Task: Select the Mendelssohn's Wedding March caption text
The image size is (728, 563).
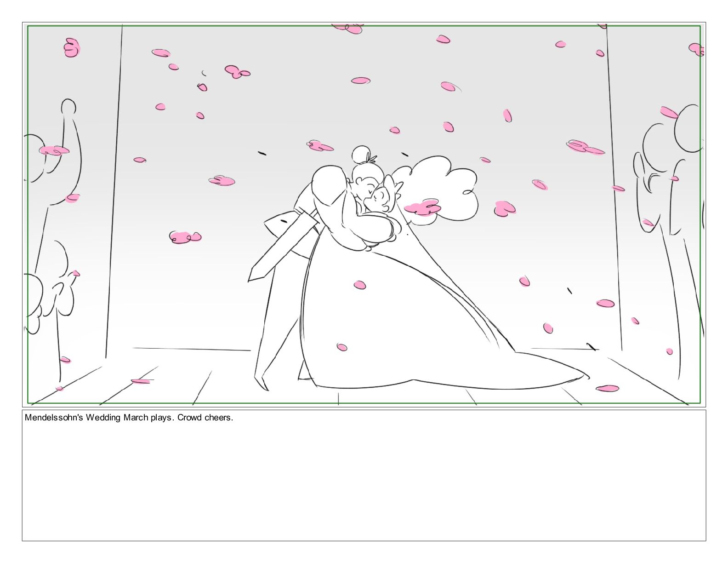Action: coord(129,418)
